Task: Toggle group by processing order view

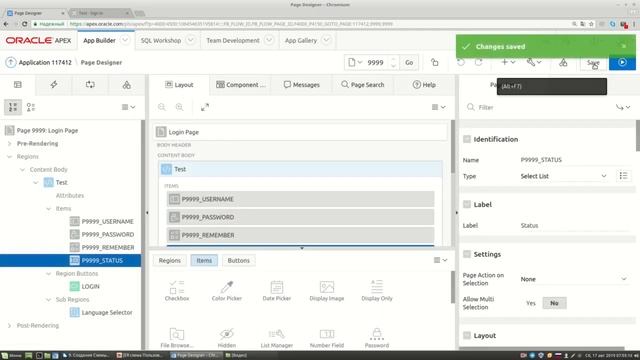Action: tap(13, 107)
